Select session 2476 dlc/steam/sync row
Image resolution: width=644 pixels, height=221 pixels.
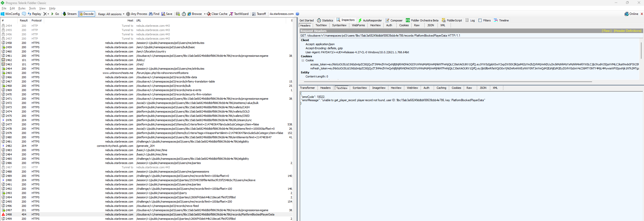(146, 120)
